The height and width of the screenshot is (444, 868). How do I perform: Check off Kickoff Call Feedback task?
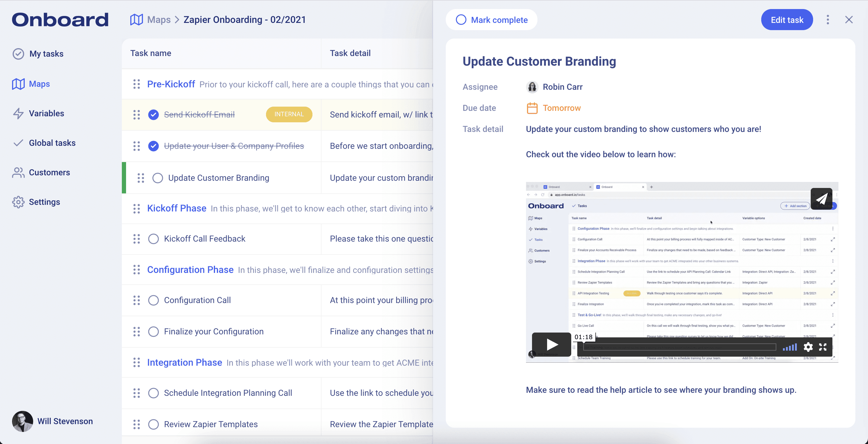pos(153,239)
